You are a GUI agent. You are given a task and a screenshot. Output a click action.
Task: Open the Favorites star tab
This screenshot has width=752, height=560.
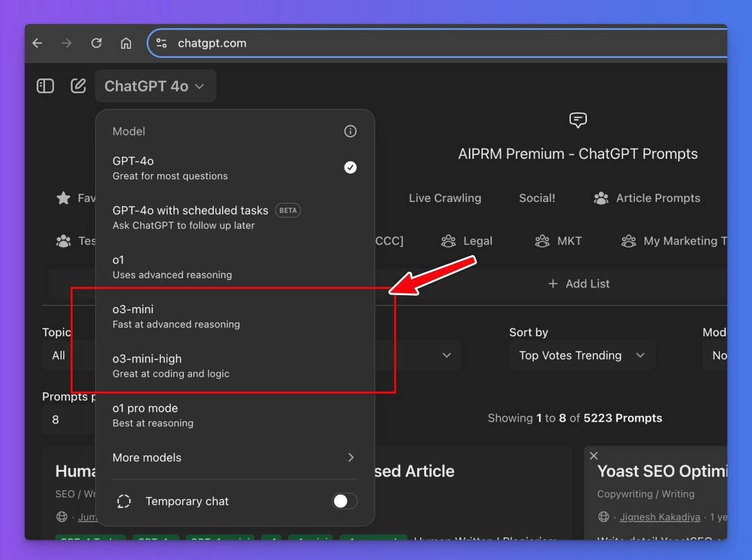[76, 197]
